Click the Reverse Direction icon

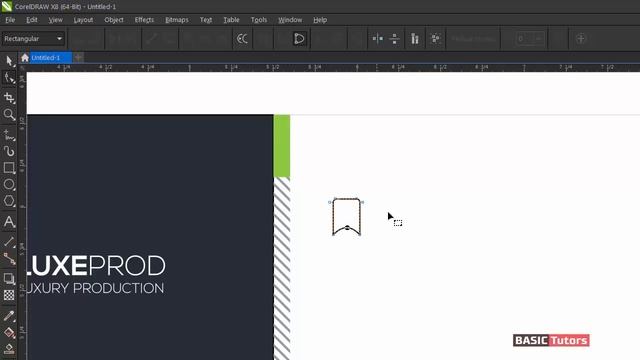pyautogui.click(x=242, y=39)
